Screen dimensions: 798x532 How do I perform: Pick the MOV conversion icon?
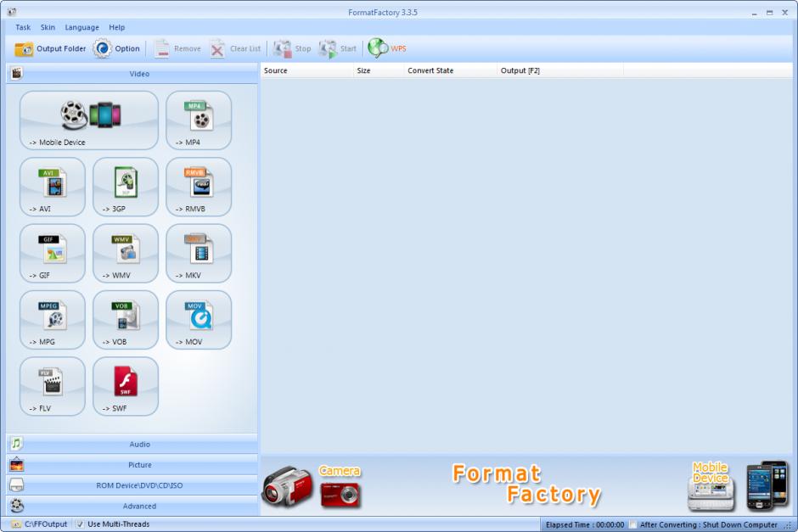[x=199, y=320]
